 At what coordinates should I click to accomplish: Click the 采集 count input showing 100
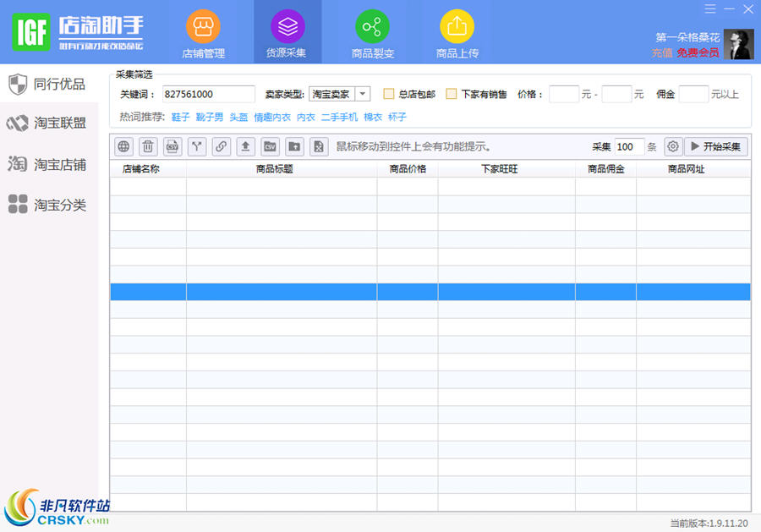click(629, 146)
